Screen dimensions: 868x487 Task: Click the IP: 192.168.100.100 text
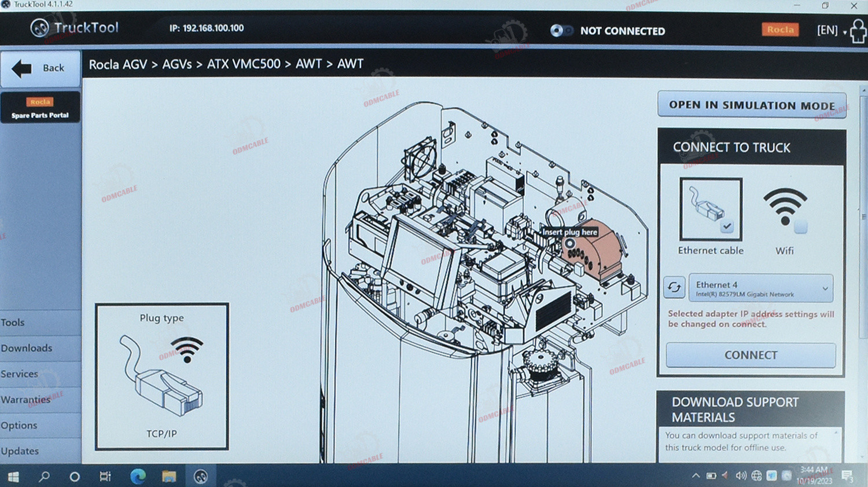tap(207, 28)
